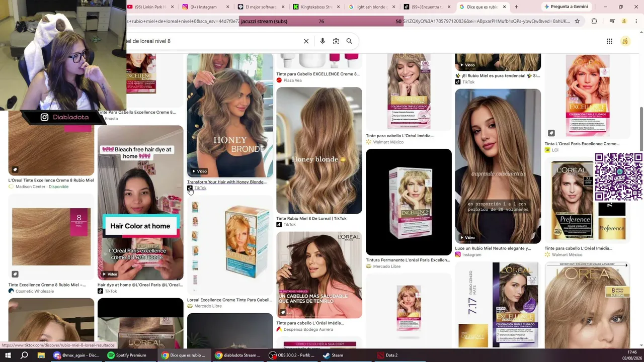Image resolution: width=644 pixels, height=362 pixels.
Task: Close the active "Dice que es rubio" tab
Action: 504,7
